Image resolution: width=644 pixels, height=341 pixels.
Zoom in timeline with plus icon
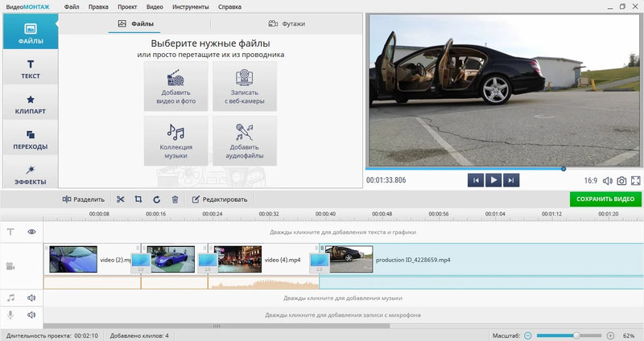[x=610, y=335]
